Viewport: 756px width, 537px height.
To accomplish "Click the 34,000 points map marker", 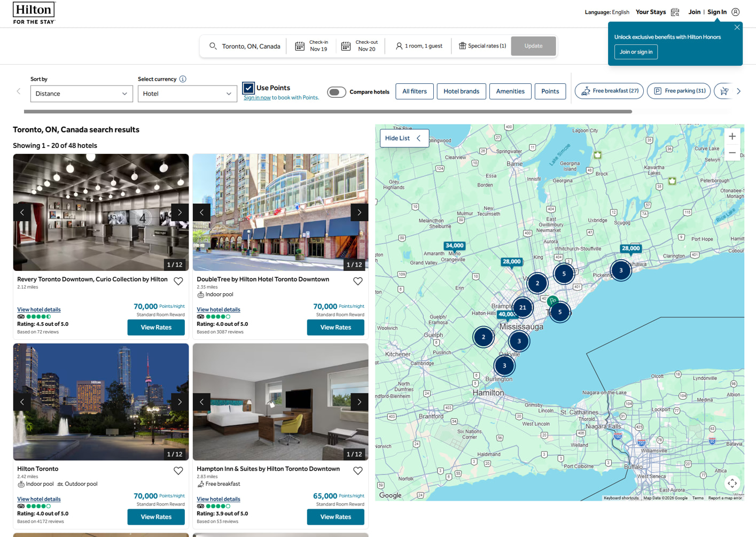I will point(454,246).
